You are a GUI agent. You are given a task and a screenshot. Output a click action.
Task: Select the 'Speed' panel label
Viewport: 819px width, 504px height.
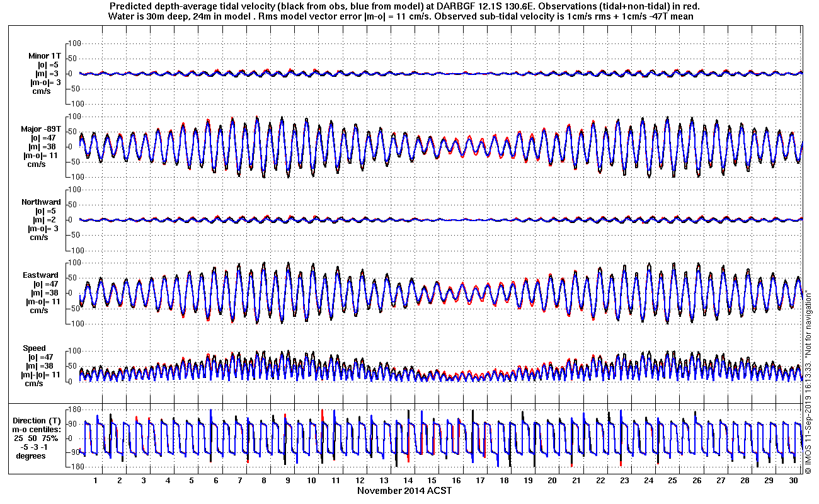pos(34,348)
